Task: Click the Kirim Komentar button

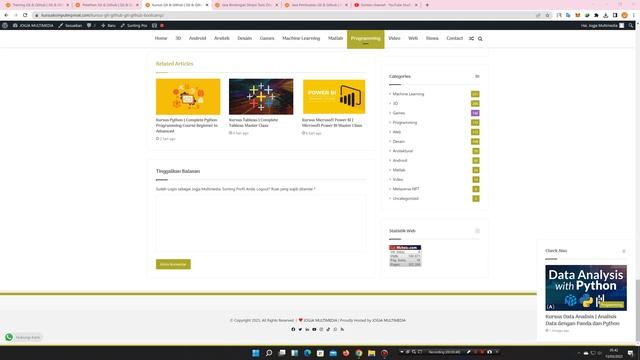Action: click(x=173, y=264)
